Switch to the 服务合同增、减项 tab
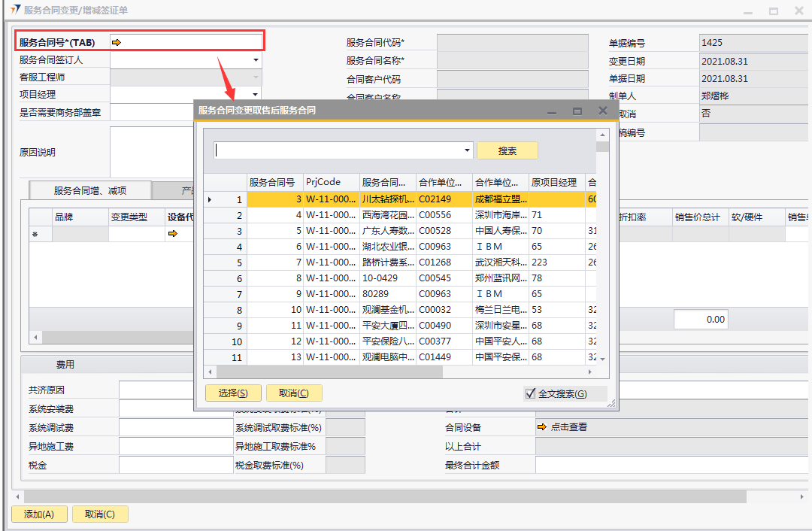 click(x=89, y=190)
